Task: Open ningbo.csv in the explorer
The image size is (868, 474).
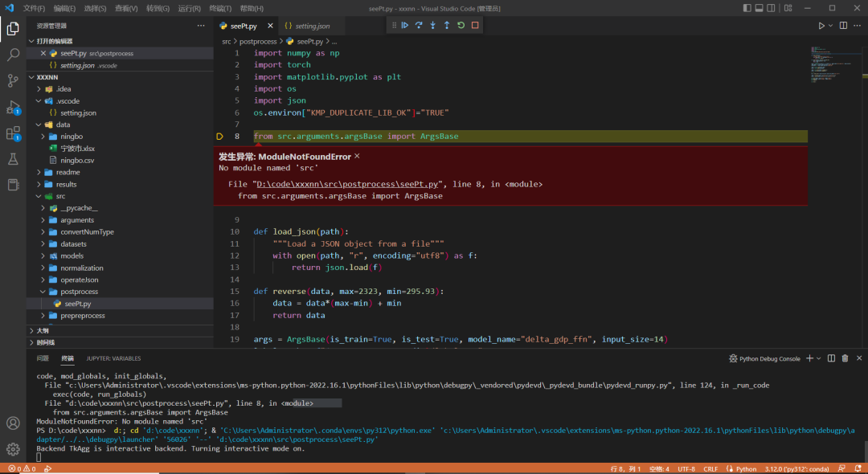Action: (x=120, y=161)
